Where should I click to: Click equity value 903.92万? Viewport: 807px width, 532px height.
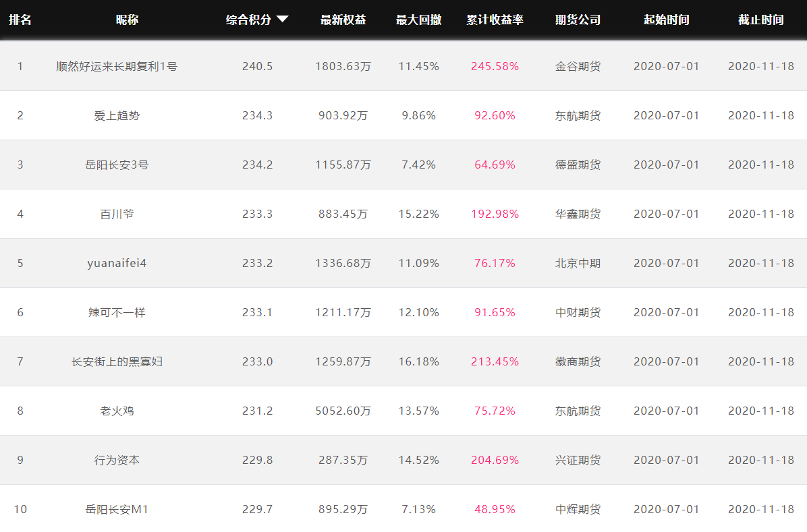pos(343,116)
